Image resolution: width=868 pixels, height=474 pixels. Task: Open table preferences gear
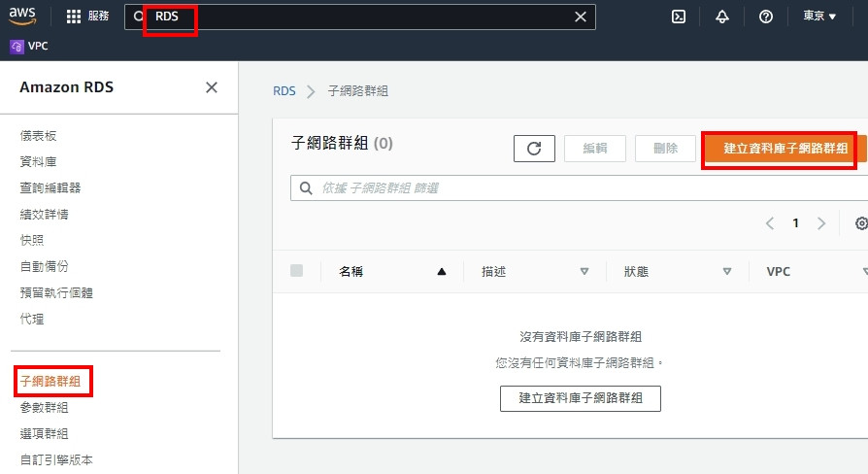pos(861,223)
